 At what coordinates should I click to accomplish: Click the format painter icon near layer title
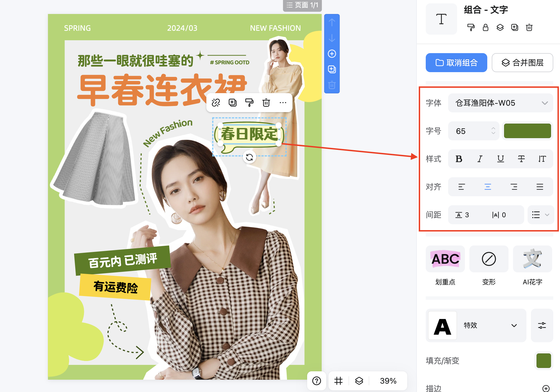click(x=471, y=27)
